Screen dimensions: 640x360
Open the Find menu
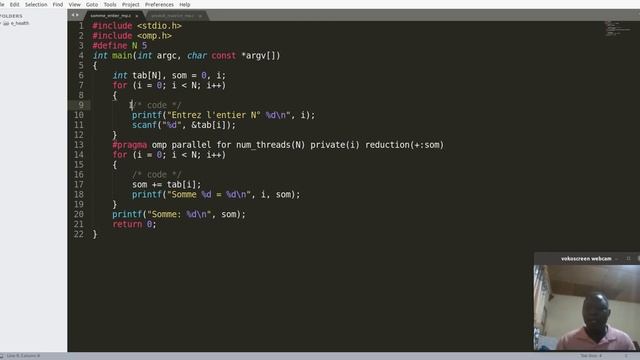(x=58, y=4)
